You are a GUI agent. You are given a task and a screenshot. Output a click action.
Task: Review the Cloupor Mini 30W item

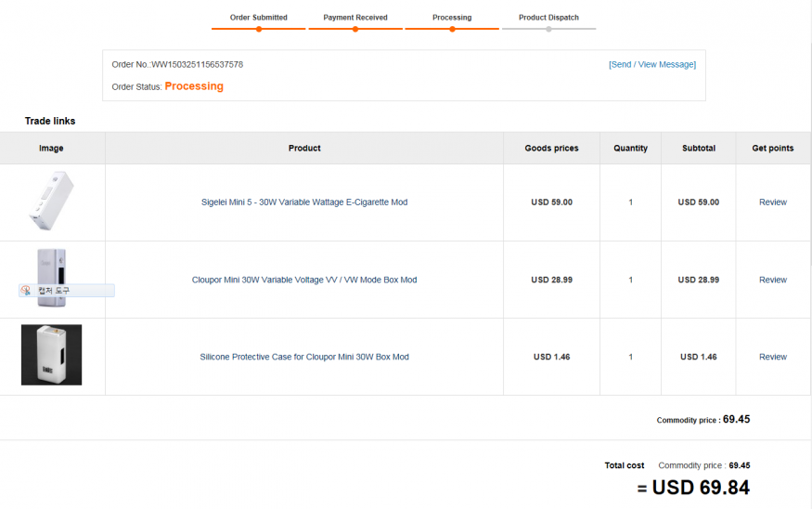[x=773, y=280]
